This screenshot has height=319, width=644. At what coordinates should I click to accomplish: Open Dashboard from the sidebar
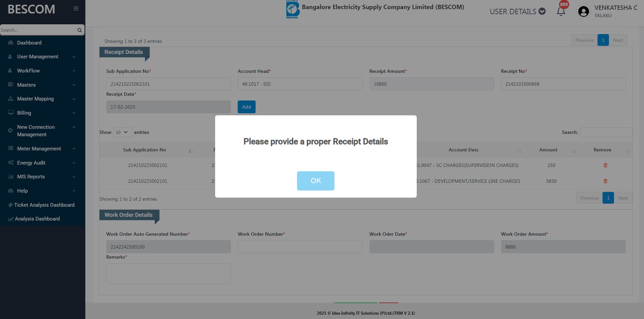[29, 43]
